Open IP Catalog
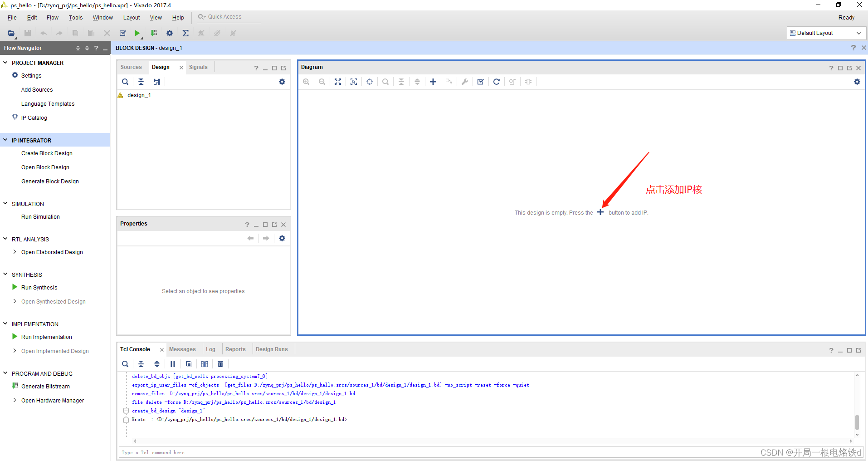 coord(34,118)
